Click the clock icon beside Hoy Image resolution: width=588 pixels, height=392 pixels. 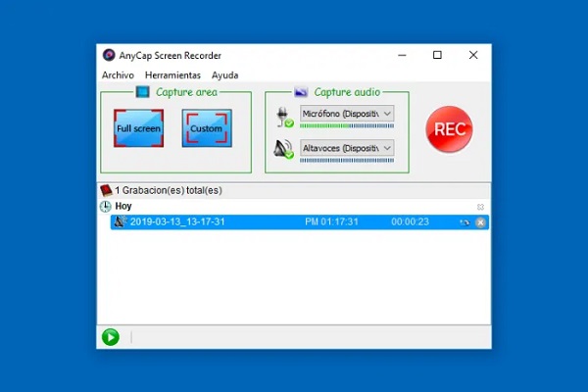[x=106, y=207]
